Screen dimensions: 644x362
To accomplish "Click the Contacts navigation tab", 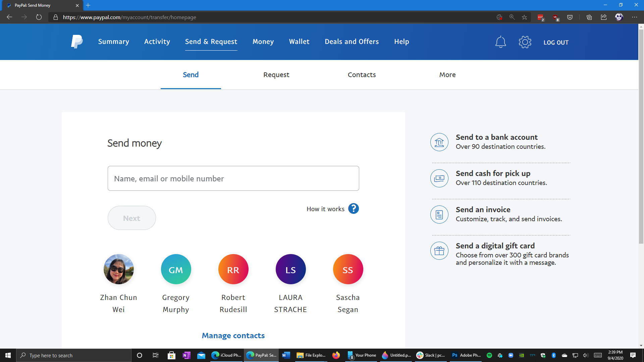I will (x=362, y=75).
